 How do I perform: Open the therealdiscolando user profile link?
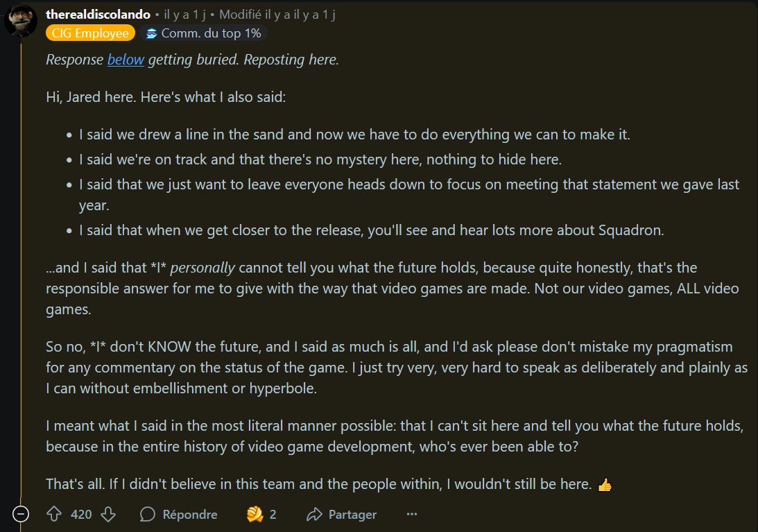coord(98,15)
